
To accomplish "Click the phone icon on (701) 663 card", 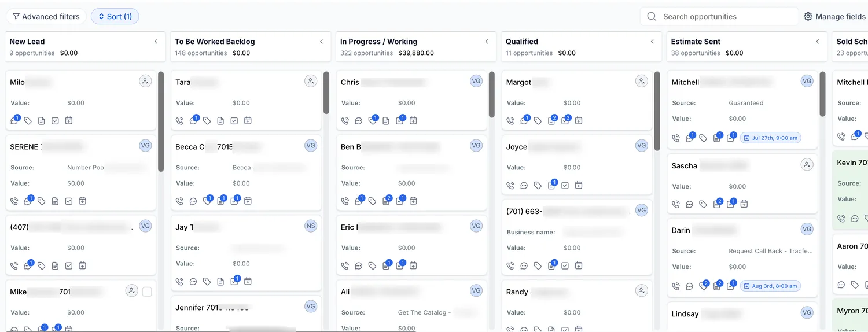I will 511,266.
